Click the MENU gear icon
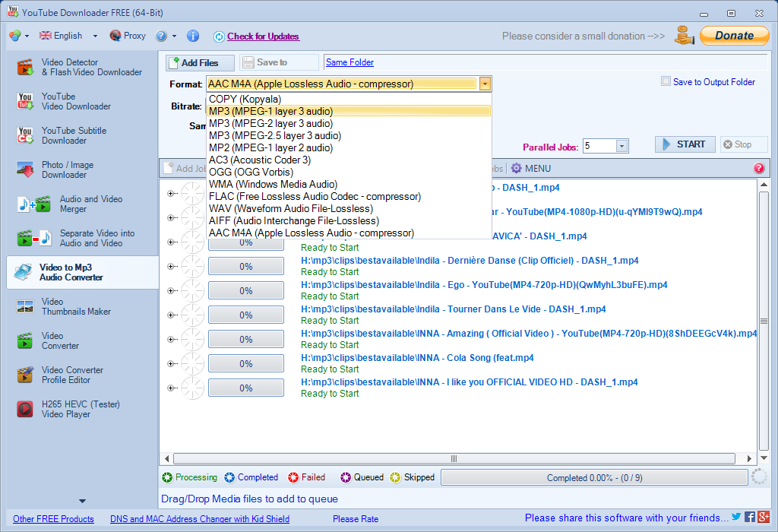The image size is (778, 532). pyautogui.click(x=517, y=168)
